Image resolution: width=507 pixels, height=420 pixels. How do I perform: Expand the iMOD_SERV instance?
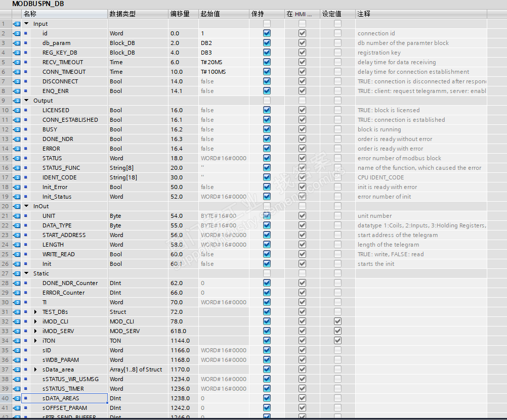(35, 331)
